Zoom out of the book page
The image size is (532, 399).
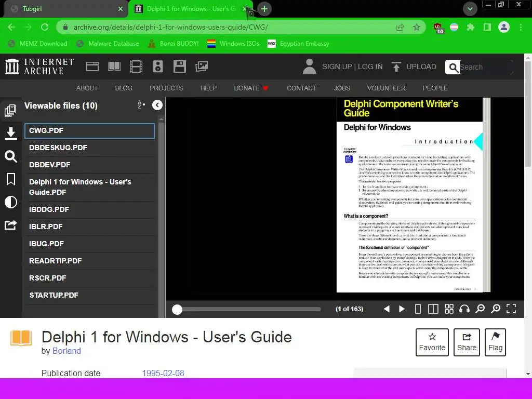[x=480, y=309]
